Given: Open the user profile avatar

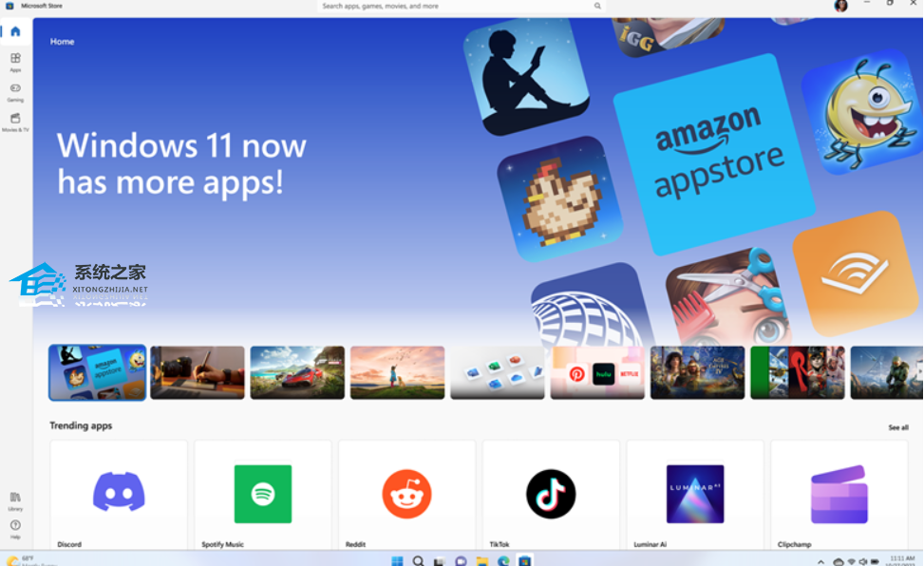Looking at the screenshot, I should coord(841,6).
